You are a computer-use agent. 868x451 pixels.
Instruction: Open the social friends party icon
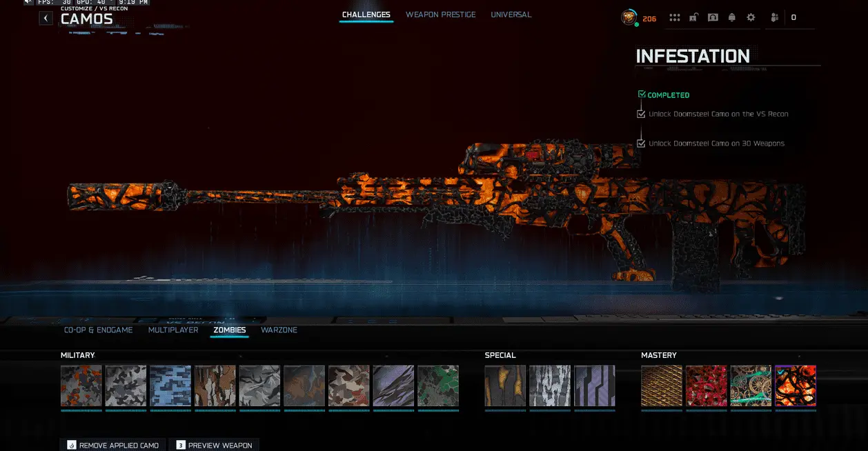point(775,18)
